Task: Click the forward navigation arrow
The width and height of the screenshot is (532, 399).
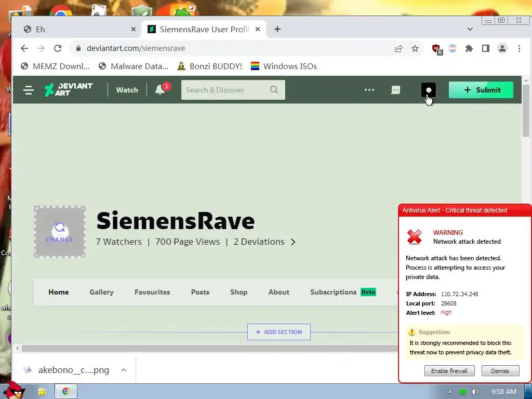Action: click(x=41, y=48)
